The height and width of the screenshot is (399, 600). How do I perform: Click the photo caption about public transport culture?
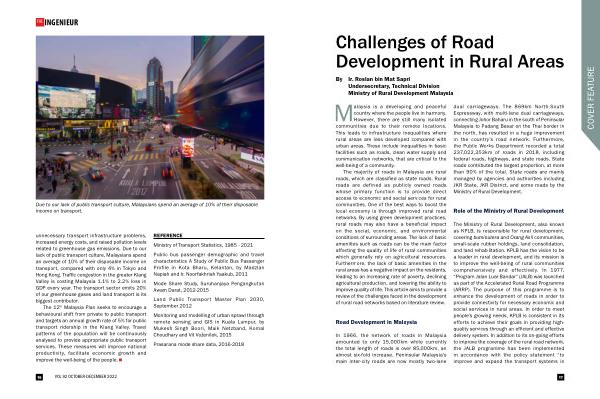[x=147, y=208]
